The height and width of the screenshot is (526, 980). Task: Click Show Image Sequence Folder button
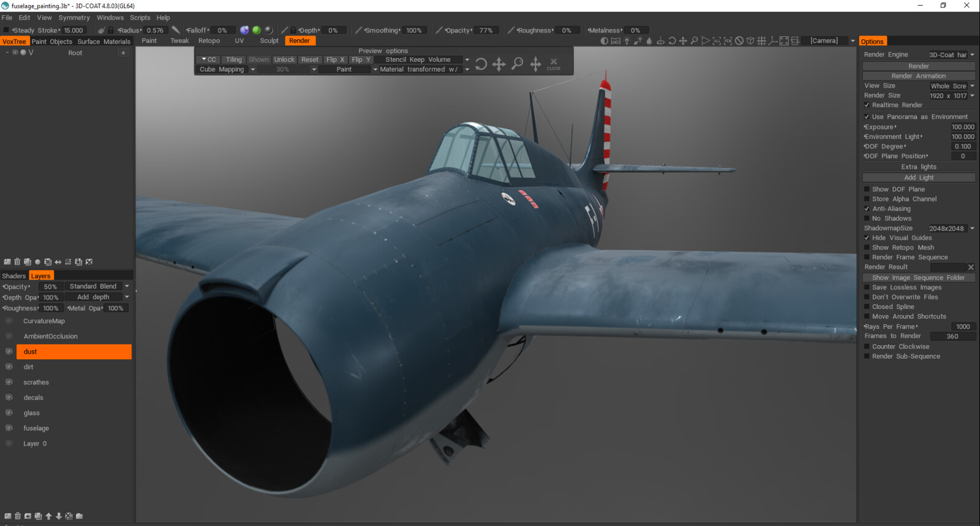coord(919,278)
